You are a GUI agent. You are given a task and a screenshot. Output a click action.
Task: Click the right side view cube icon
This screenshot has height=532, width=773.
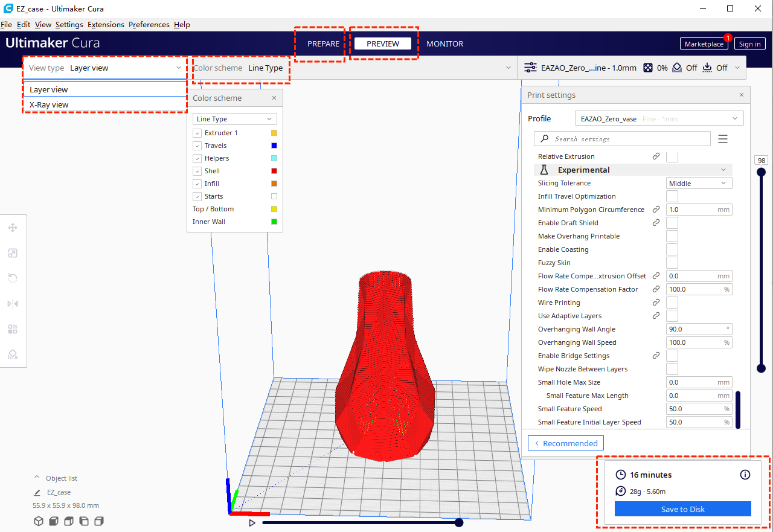point(99,521)
